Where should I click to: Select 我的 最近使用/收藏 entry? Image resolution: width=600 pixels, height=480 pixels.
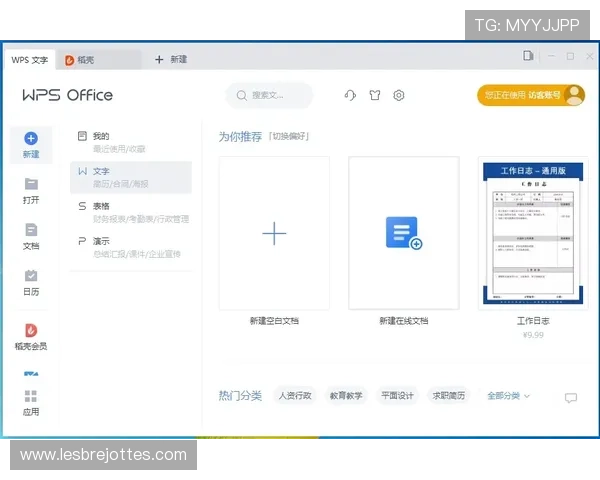pos(131,142)
